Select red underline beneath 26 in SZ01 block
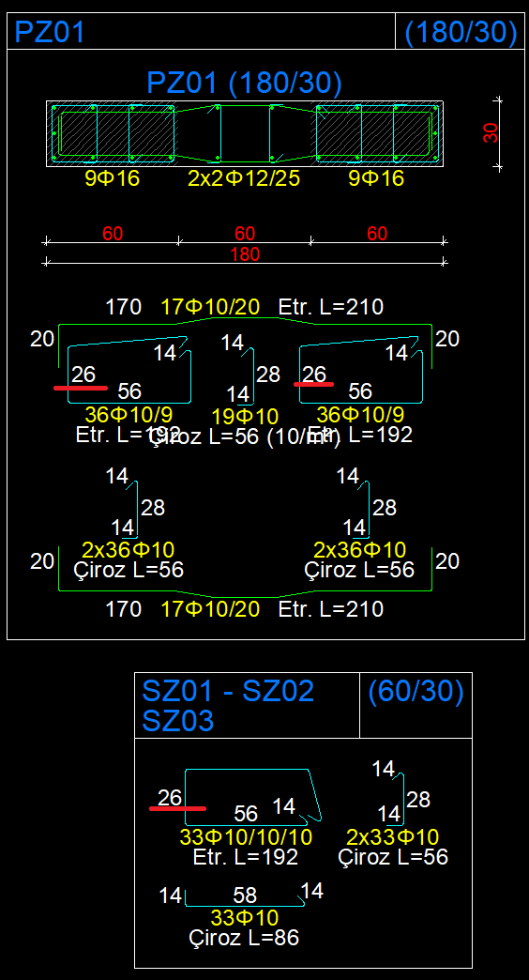529x980 pixels. pyautogui.click(x=178, y=809)
